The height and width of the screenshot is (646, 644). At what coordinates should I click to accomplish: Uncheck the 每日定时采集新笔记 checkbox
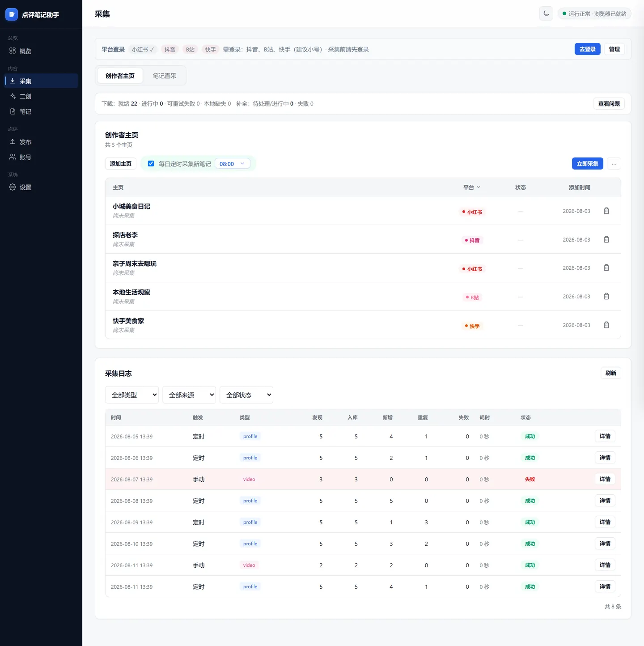point(151,164)
